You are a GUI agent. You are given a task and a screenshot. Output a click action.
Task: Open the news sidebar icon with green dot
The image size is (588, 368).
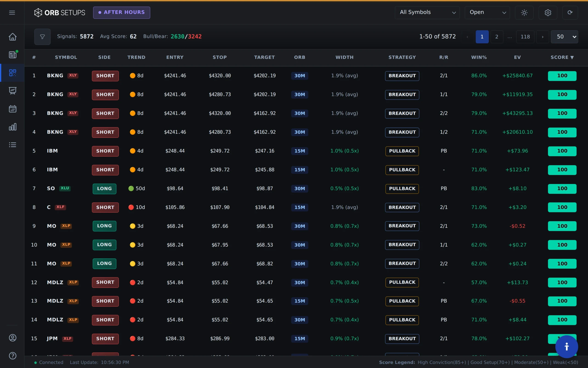click(13, 55)
